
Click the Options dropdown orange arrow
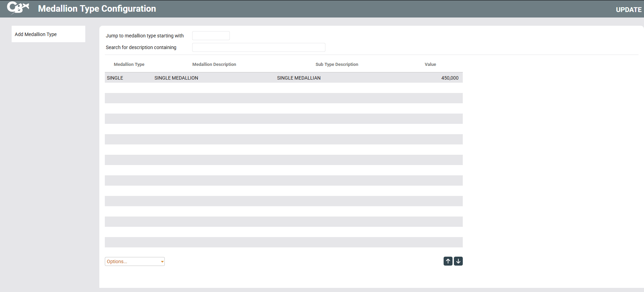tap(162, 262)
